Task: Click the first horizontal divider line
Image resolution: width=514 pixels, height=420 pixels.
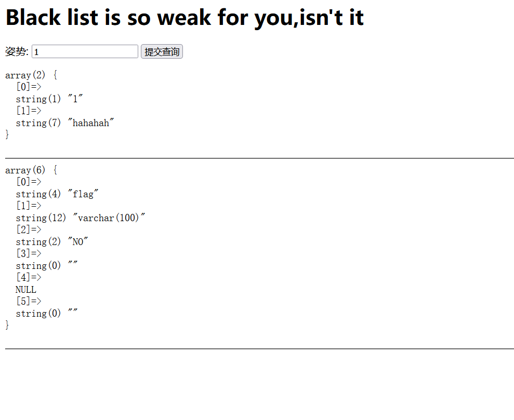Action: click(259, 158)
